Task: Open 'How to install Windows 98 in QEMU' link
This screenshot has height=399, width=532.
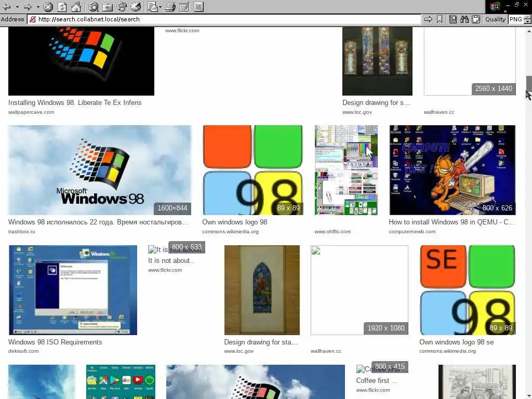Action: 452,222
